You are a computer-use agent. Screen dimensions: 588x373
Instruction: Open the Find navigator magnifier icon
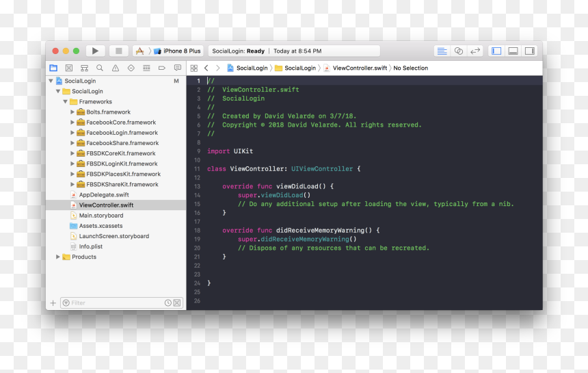coord(100,68)
